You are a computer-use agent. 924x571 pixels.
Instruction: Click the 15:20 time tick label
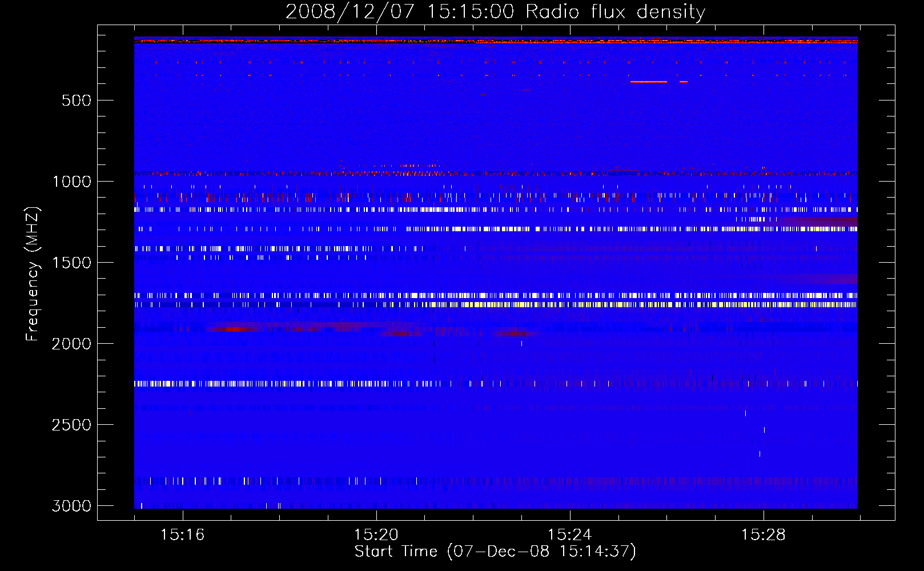[x=376, y=535]
